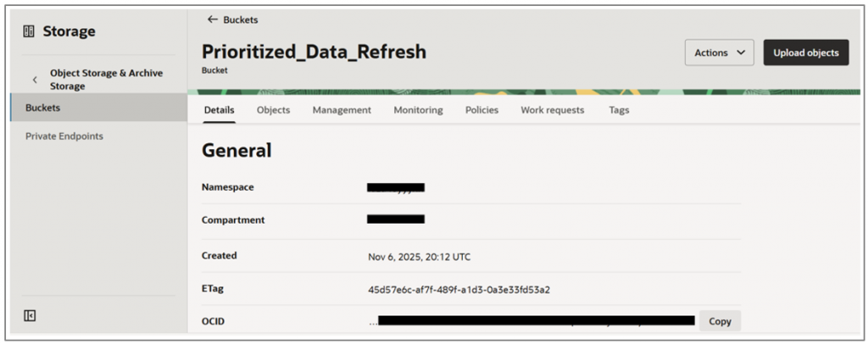Click the back chevron beside Object Storage
Screen dimensions: 868x344
pos(35,80)
